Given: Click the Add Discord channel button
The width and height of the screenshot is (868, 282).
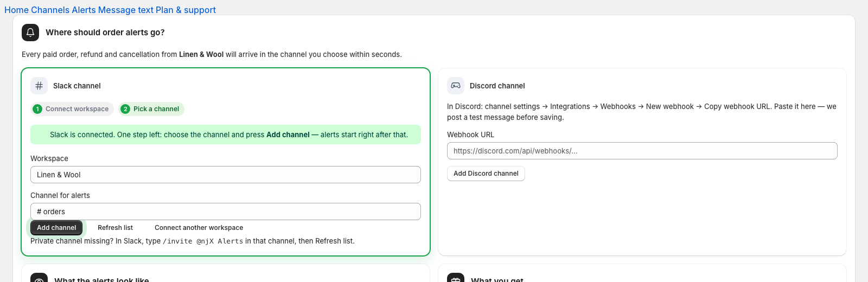Looking at the screenshot, I should click(486, 174).
